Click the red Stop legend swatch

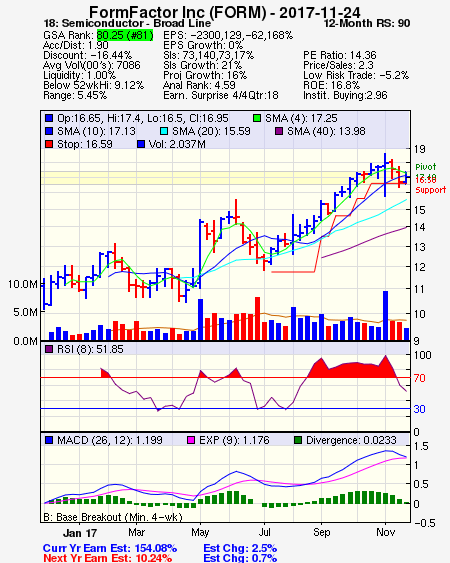[49, 144]
